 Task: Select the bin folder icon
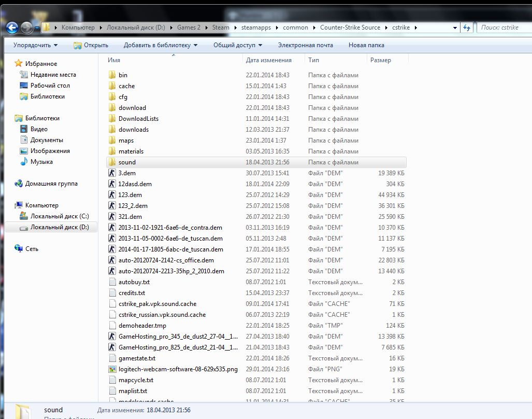(x=112, y=75)
